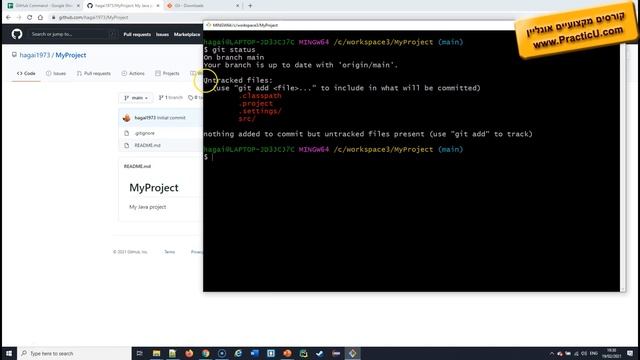Close the hagai1973/MyProject browser tab

(x=158, y=6)
